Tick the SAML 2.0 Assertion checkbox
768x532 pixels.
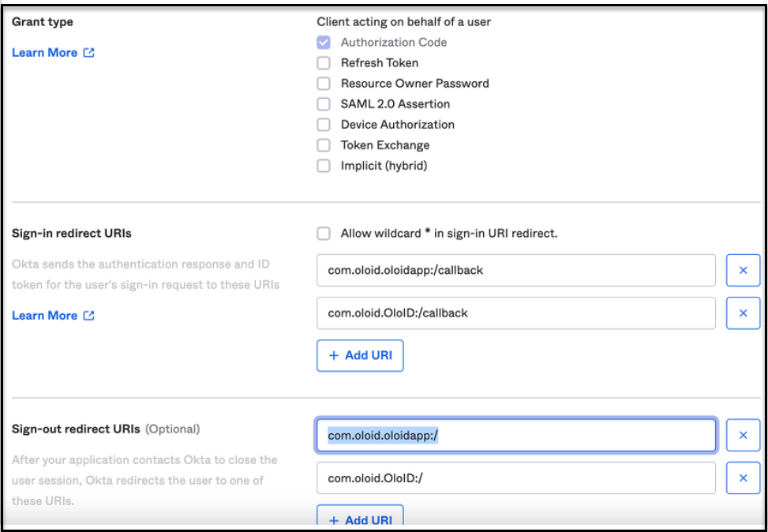click(x=324, y=104)
